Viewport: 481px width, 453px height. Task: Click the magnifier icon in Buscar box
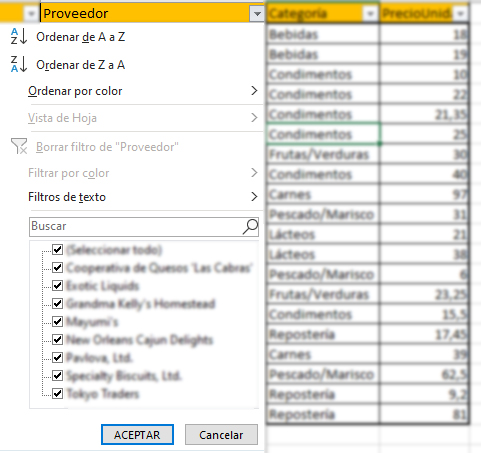pos(250,227)
